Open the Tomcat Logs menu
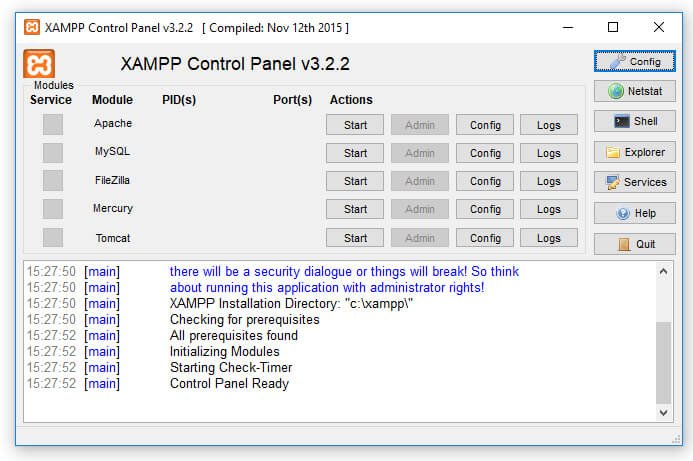This screenshot has width=693, height=461. click(548, 238)
